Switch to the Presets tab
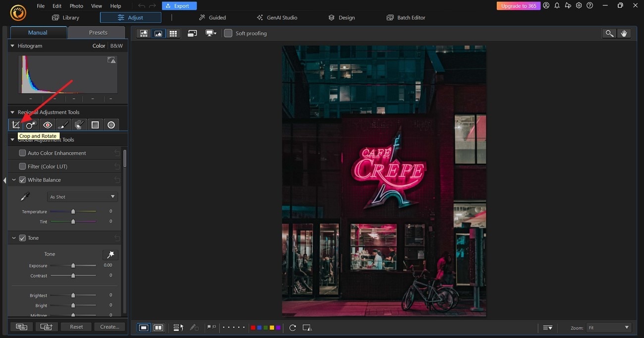Image resolution: width=644 pixels, height=338 pixels. tap(98, 33)
